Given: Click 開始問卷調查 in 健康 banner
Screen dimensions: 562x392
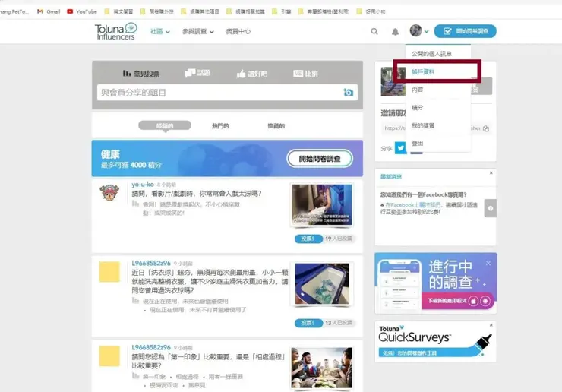Looking at the screenshot, I should [x=320, y=159].
